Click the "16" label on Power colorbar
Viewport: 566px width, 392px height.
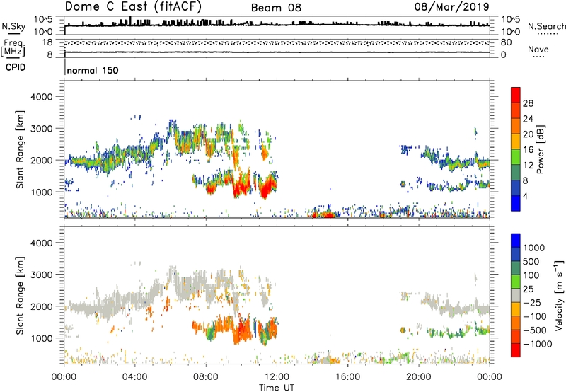coord(528,150)
